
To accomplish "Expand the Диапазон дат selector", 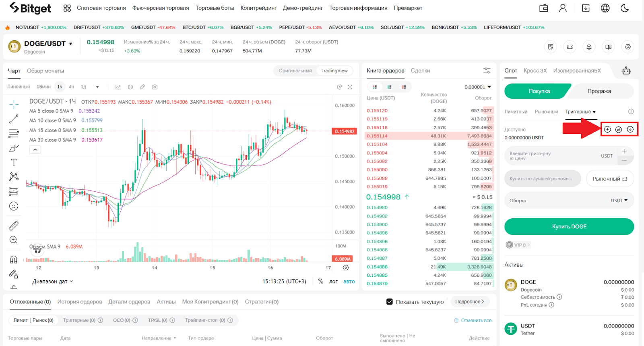I will pyautogui.click(x=53, y=282).
